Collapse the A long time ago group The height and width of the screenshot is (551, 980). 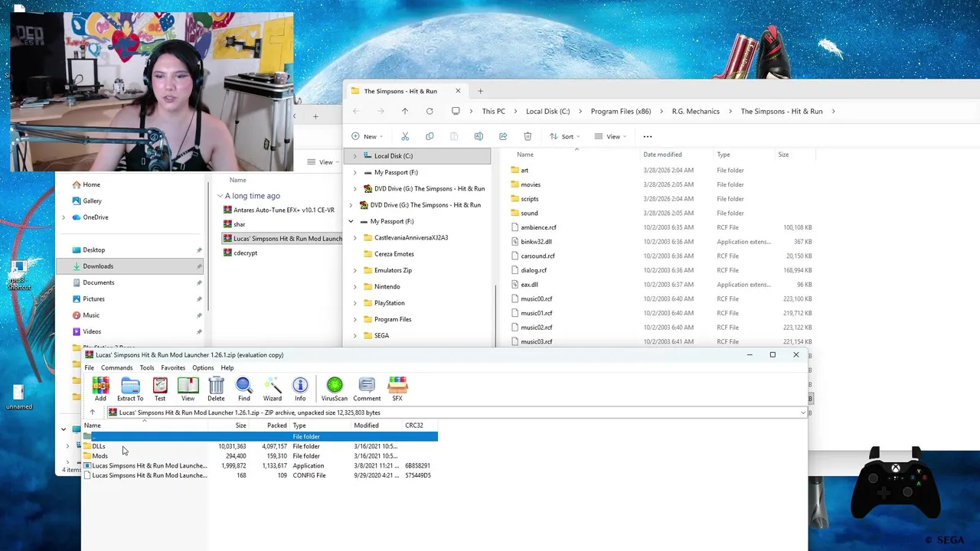pyautogui.click(x=220, y=196)
